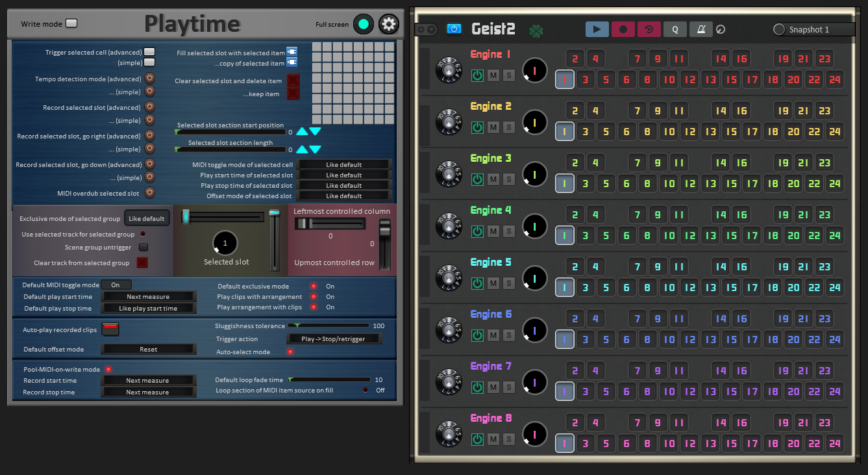The width and height of the screenshot is (868, 475).
Task: Toggle Engine 3 power icon
Action: tap(477, 179)
